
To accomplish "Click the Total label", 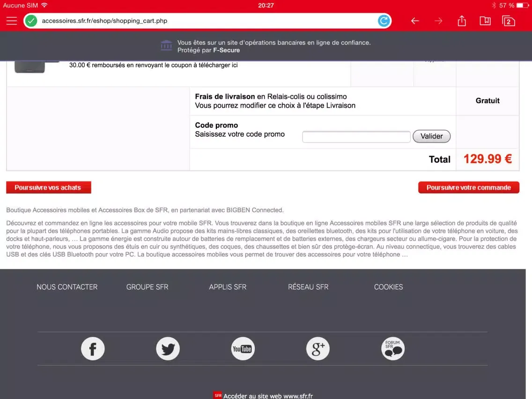I will click(440, 160).
